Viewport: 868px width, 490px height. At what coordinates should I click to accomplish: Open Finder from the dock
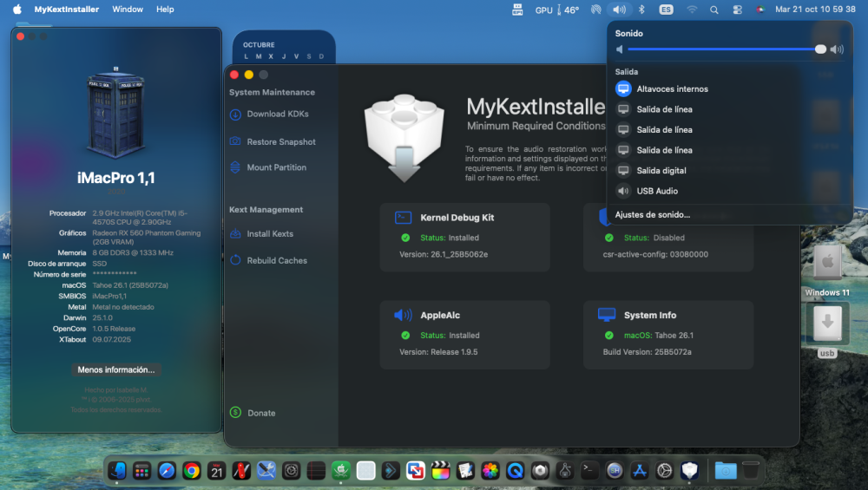(117, 471)
